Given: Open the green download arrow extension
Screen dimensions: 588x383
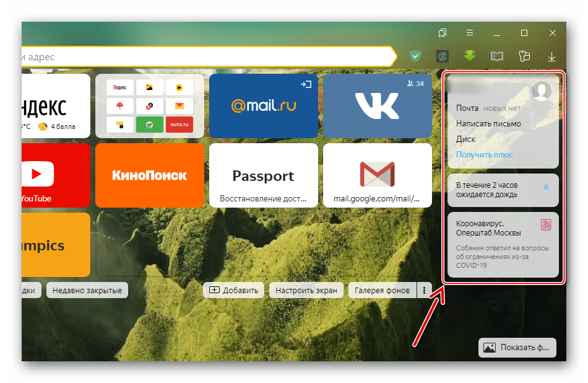Looking at the screenshot, I should pos(470,56).
